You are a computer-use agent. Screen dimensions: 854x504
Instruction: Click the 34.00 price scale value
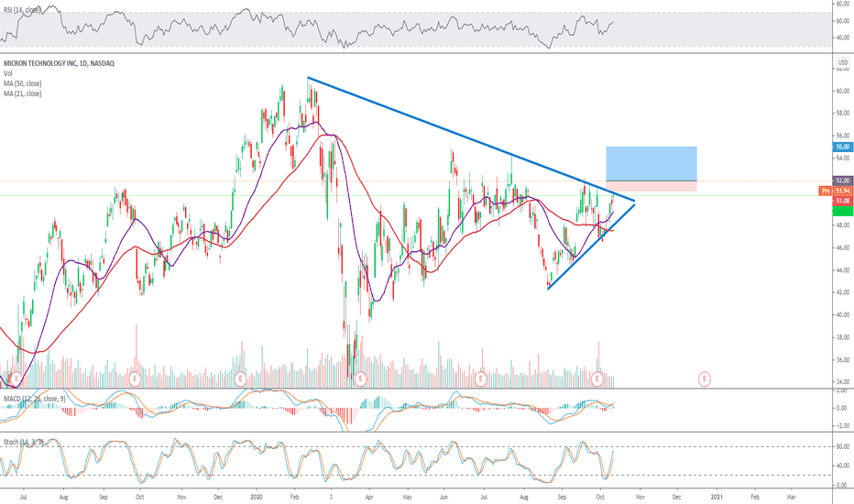click(843, 382)
